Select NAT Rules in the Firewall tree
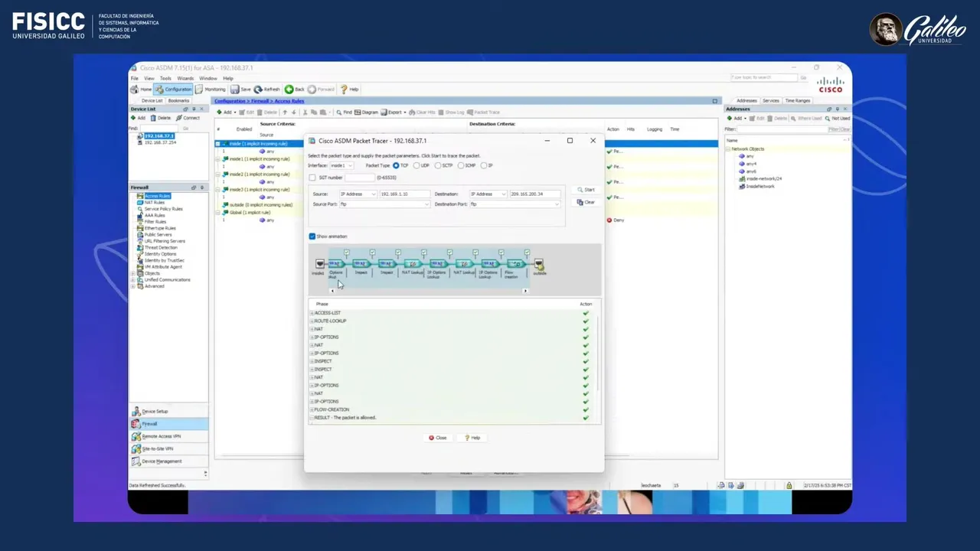The image size is (980, 551). 154,202
